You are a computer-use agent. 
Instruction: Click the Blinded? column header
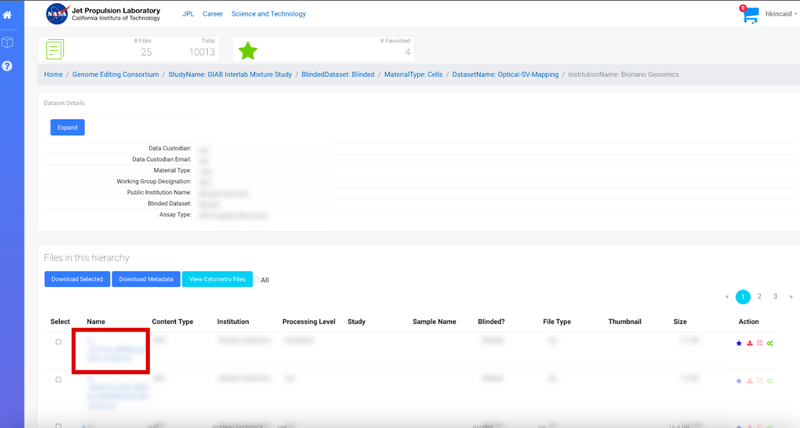coord(491,322)
